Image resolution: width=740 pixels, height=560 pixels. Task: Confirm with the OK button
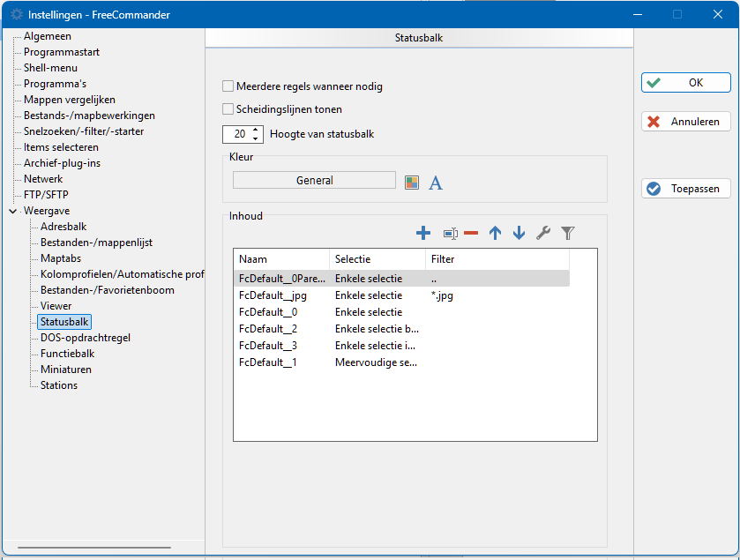(685, 83)
